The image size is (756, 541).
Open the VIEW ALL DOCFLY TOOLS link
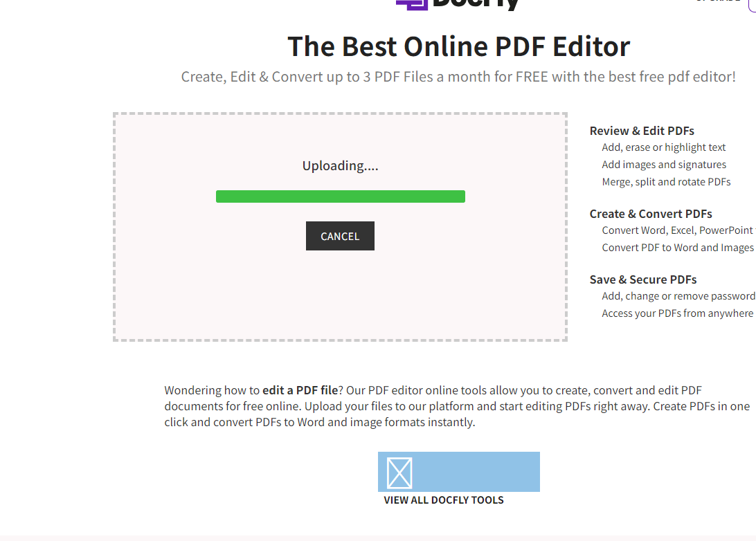(x=444, y=500)
